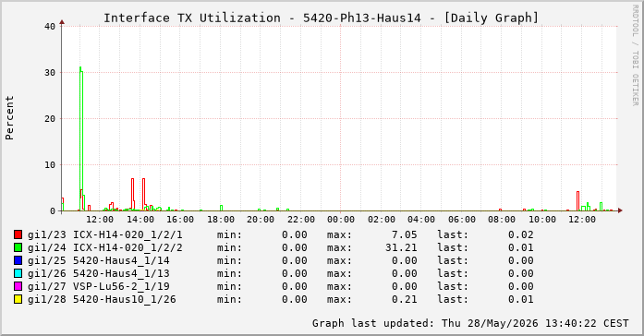Click the Graph last updated timestamp

[470, 323]
